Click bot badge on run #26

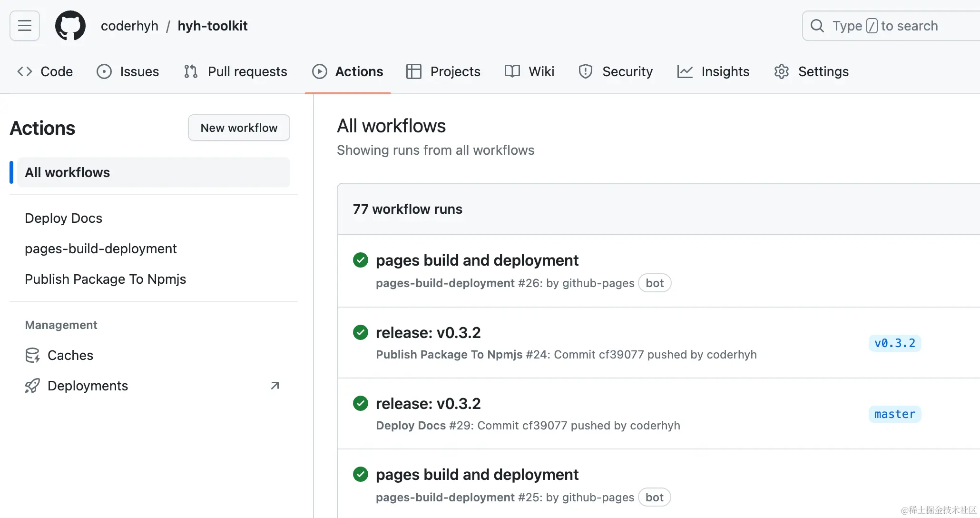pos(655,283)
